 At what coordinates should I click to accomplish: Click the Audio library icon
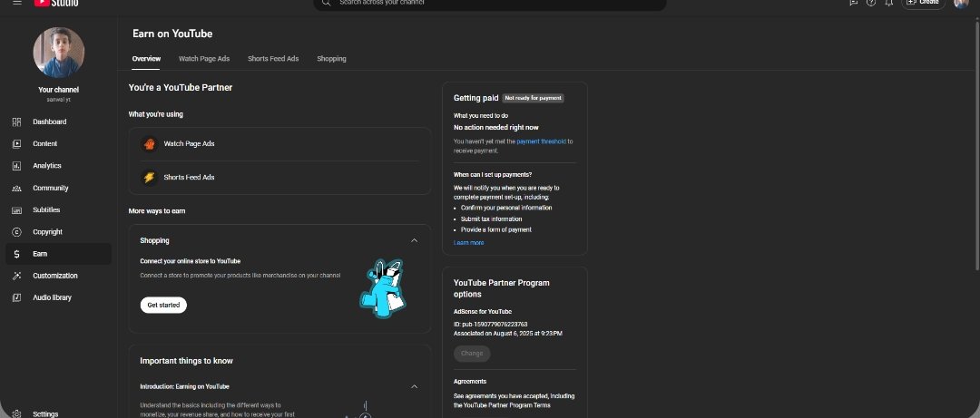pos(17,297)
